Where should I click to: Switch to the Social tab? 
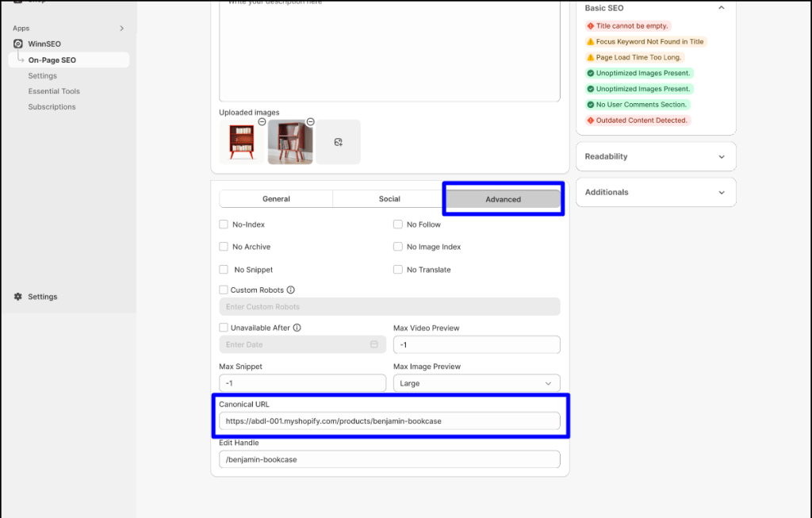(x=389, y=199)
